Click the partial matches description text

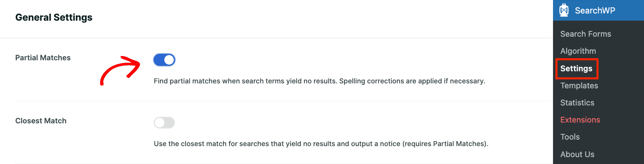319,81
